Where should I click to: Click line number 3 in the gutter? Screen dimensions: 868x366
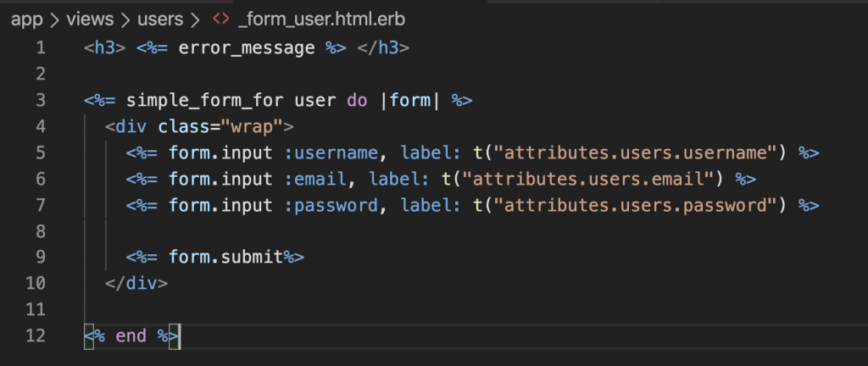(x=40, y=101)
